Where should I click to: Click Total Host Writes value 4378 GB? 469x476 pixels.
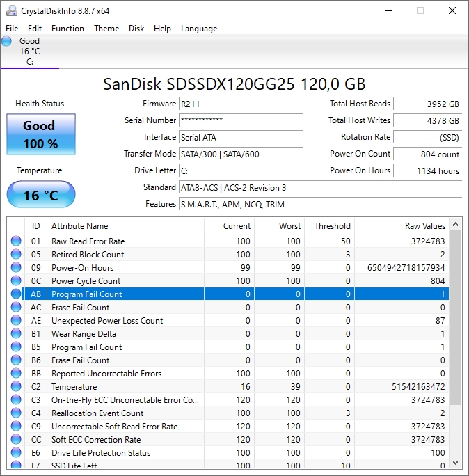428,120
